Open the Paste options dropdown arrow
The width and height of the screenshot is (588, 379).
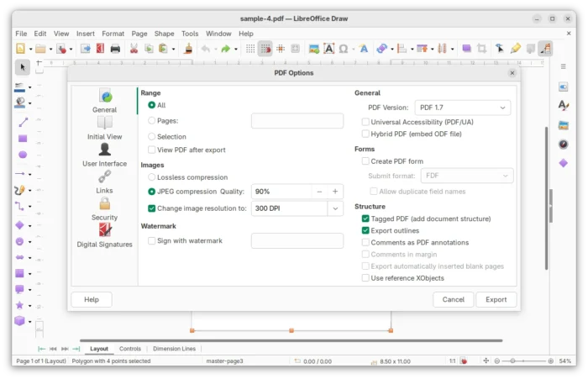click(173, 49)
